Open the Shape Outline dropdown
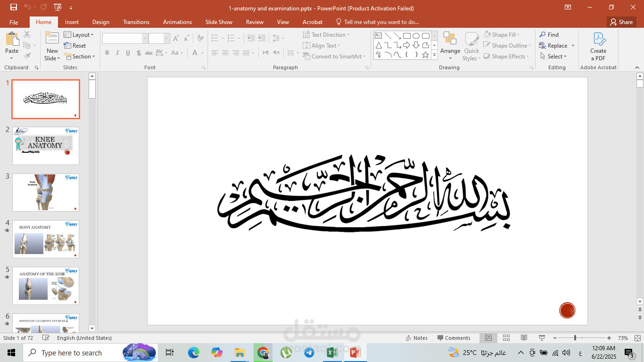Viewport: 644px width, 362px height. point(507,46)
